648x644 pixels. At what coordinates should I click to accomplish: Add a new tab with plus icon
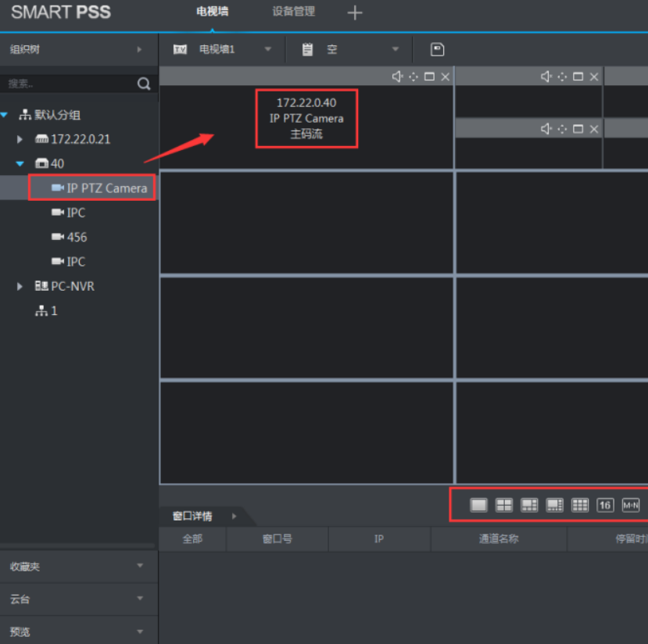[355, 13]
